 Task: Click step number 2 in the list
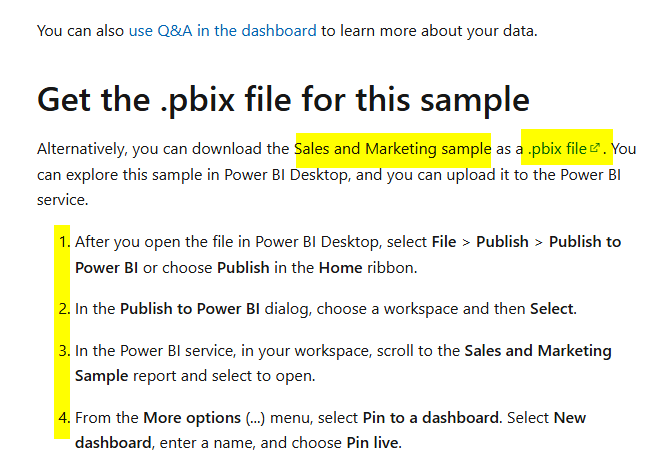point(64,309)
